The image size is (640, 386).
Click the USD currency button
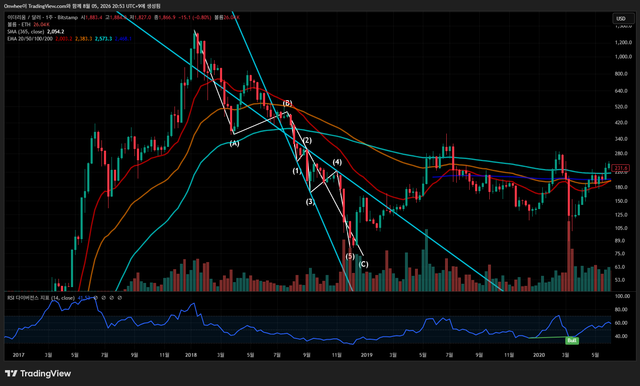click(624, 18)
